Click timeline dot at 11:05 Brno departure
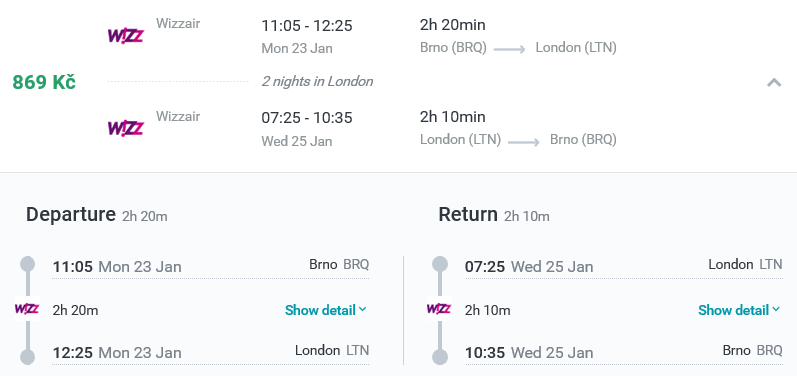The image size is (797, 376). tap(27, 264)
